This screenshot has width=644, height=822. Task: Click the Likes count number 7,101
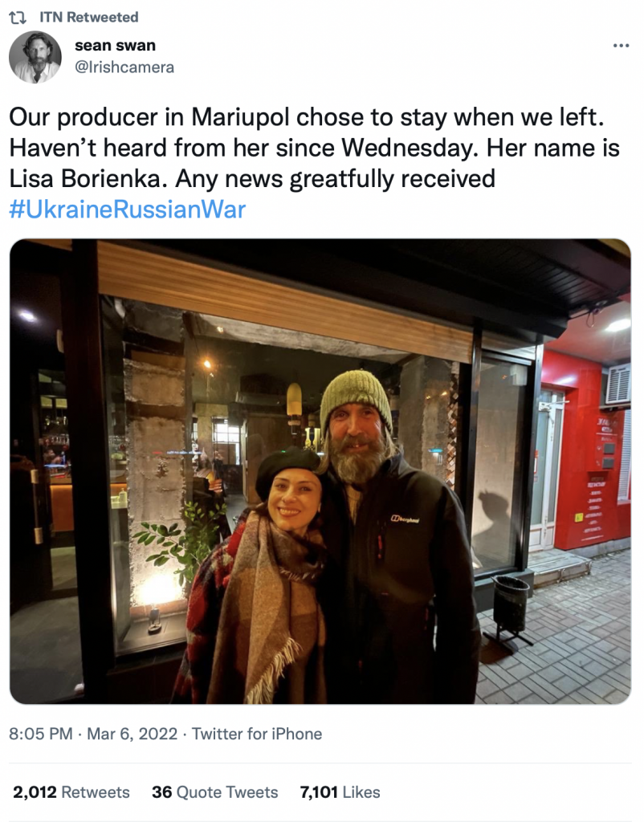point(319,791)
